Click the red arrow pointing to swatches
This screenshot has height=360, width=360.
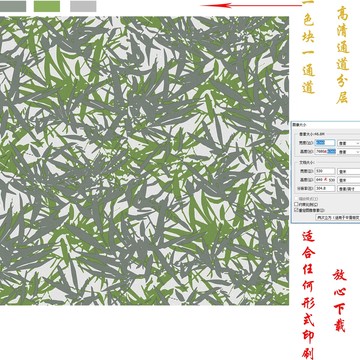[251, 5]
